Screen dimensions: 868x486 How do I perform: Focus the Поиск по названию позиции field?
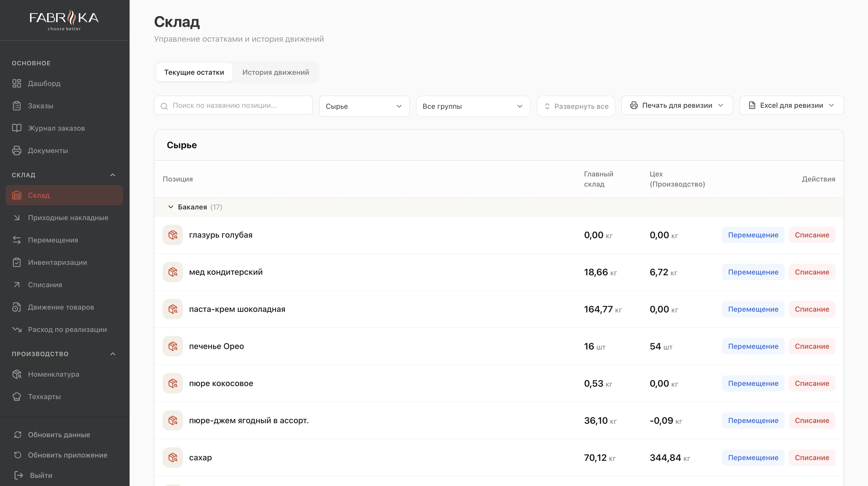pos(233,105)
